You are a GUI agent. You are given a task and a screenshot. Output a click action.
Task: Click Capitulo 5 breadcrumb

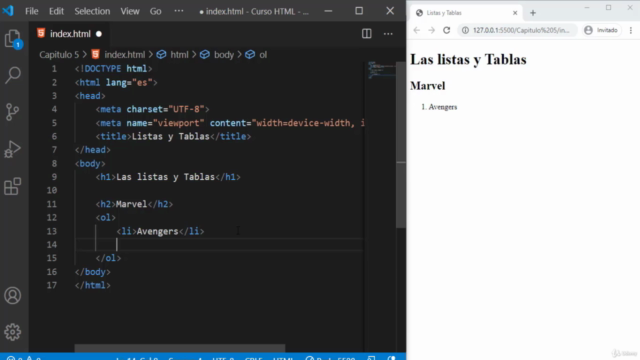59,55
